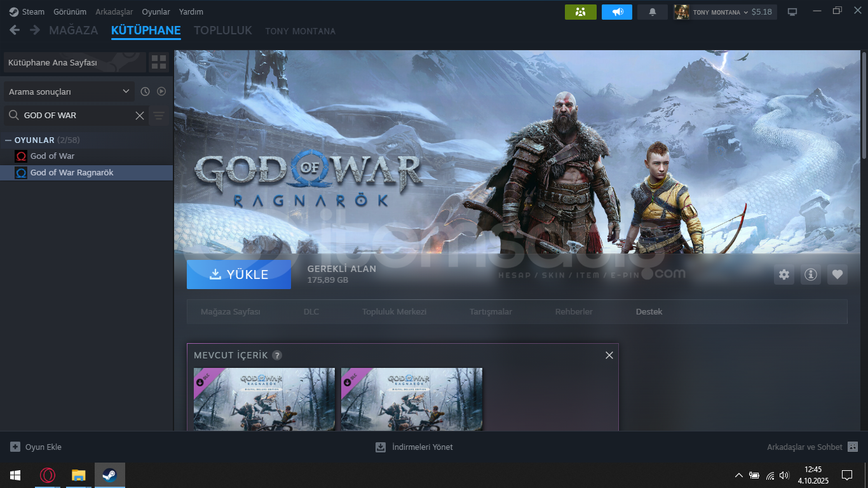Screen dimensions: 868x488
Task: Open the Oyunlar menu
Action: [156, 12]
